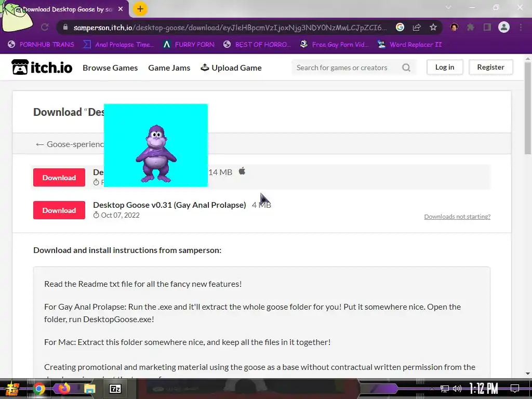Click the Apple platform icon
The height and width of the screenshot is (399, 532).
point(242,171)
